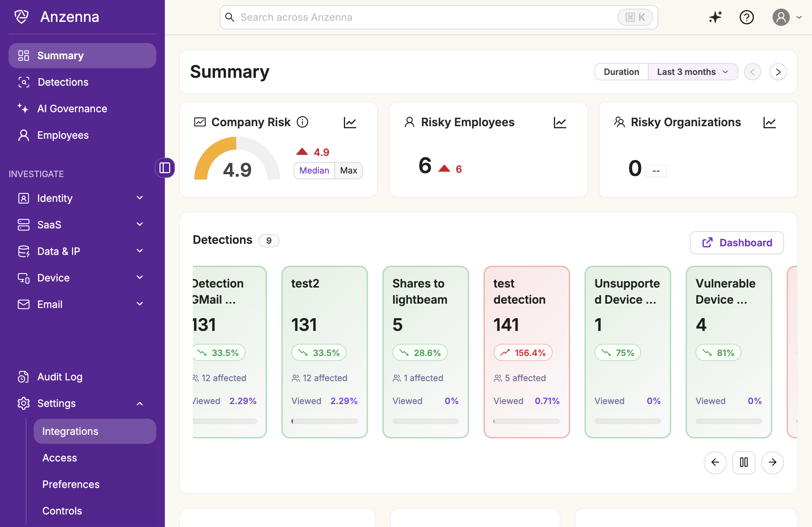Pause the detections carousel
This screenshot has width=812, height=527.
[744, 462]
